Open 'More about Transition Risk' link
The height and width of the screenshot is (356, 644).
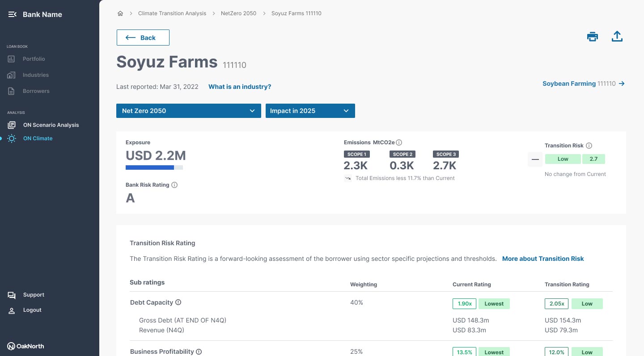[543, 259]
